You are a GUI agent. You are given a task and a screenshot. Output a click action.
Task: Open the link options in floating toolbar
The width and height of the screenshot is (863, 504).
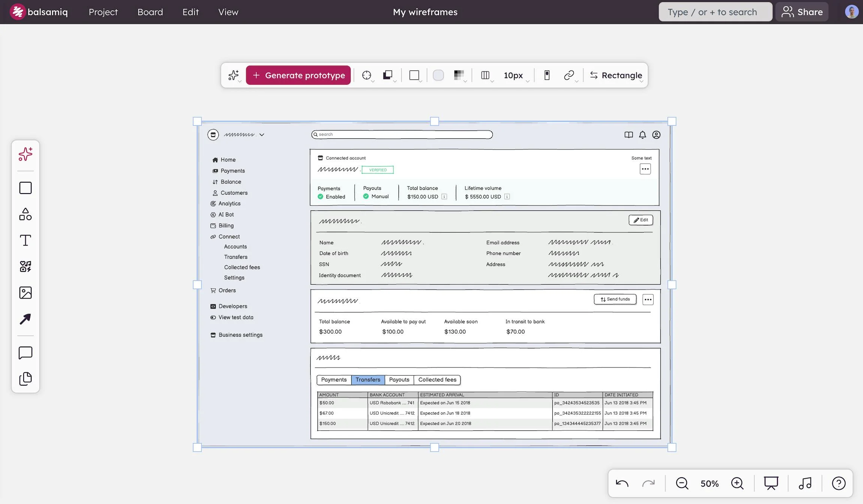pyautogui.click(x=570, y=75)
